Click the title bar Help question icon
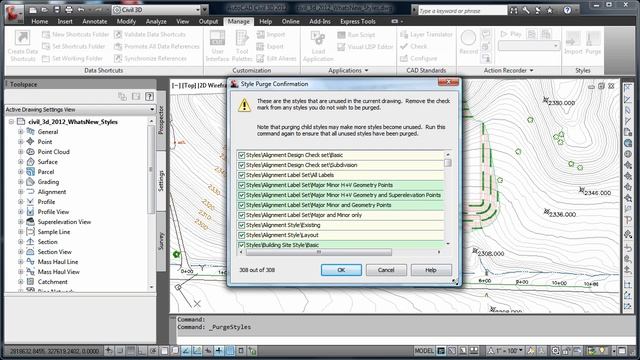640x360 pixels. tap(567, 10)
